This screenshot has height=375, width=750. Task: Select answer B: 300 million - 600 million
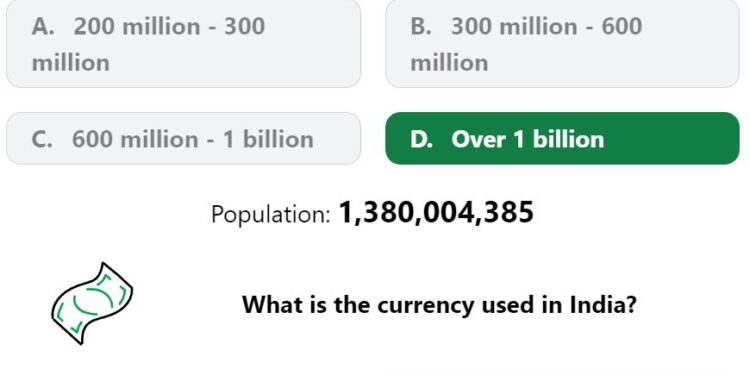562,44
